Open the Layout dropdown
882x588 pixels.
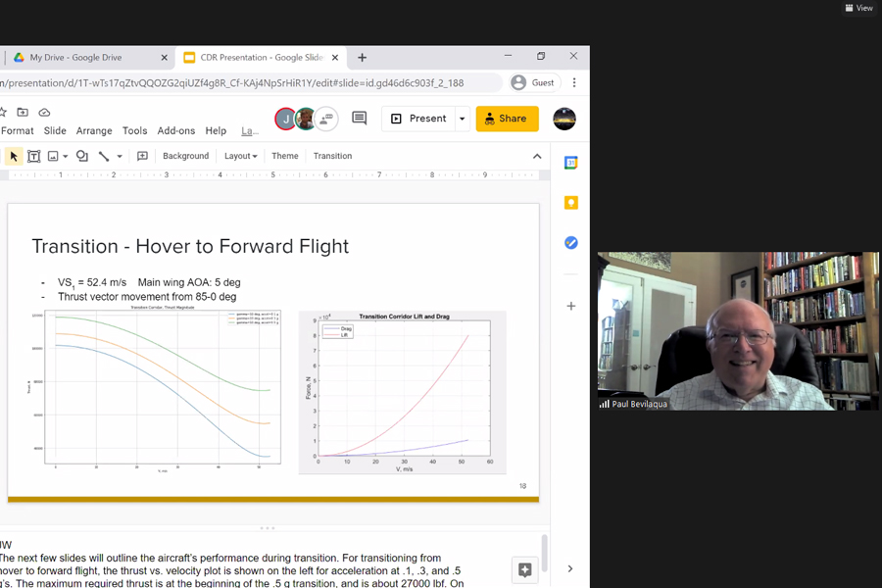(240, 156)
